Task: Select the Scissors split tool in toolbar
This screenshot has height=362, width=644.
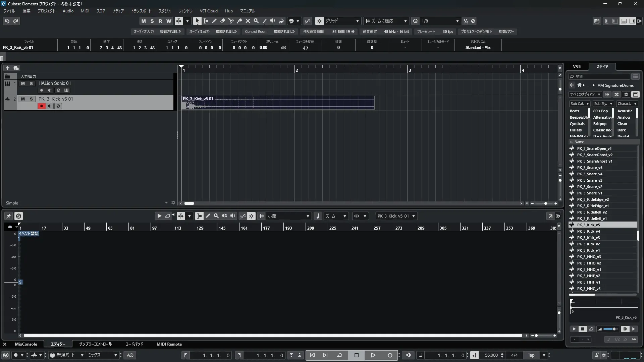Action: (231, 21)
